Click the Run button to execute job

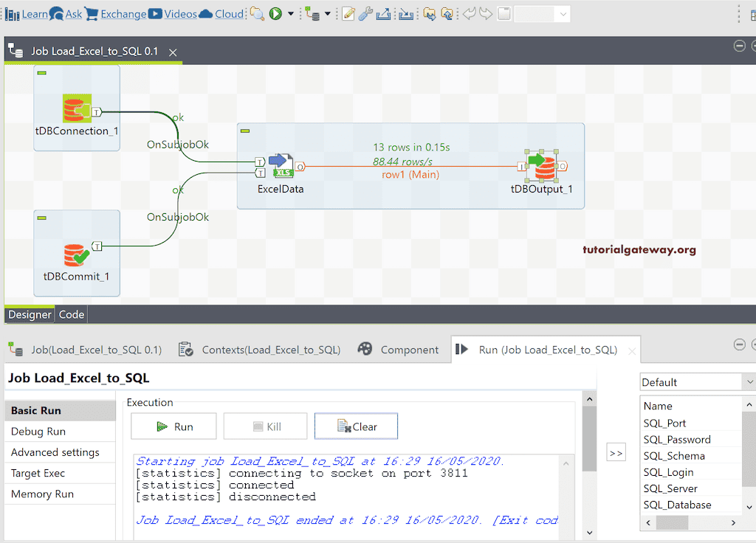173,426
